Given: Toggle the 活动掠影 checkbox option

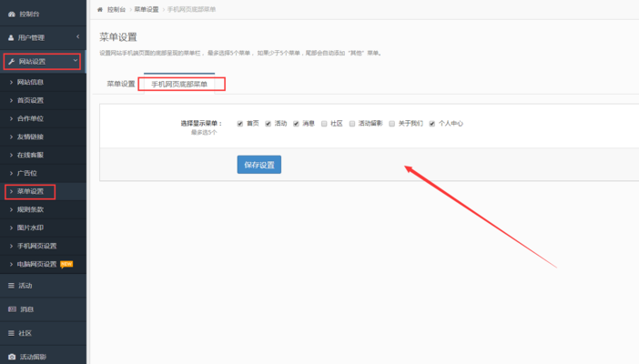Looking at the screenshot, I should pos(351,123).
